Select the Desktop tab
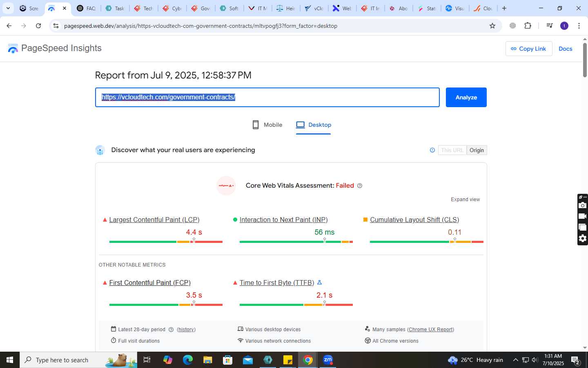 tap(314, 125)
